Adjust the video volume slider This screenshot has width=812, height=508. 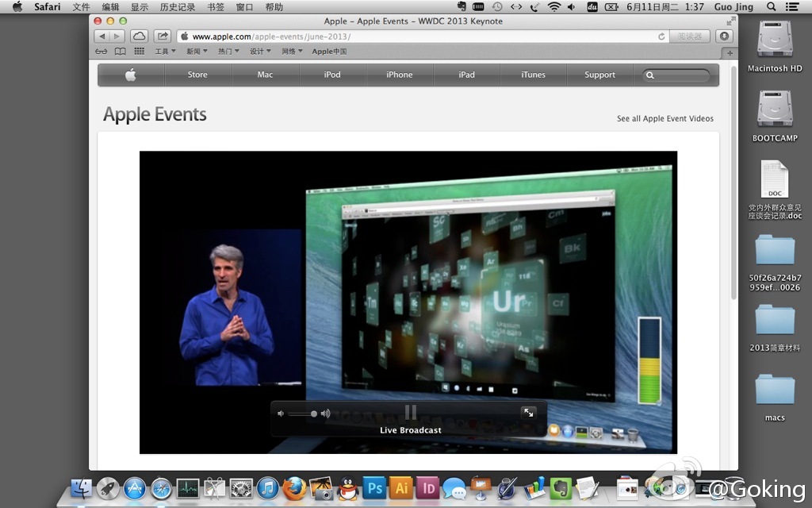coord(302,414)
